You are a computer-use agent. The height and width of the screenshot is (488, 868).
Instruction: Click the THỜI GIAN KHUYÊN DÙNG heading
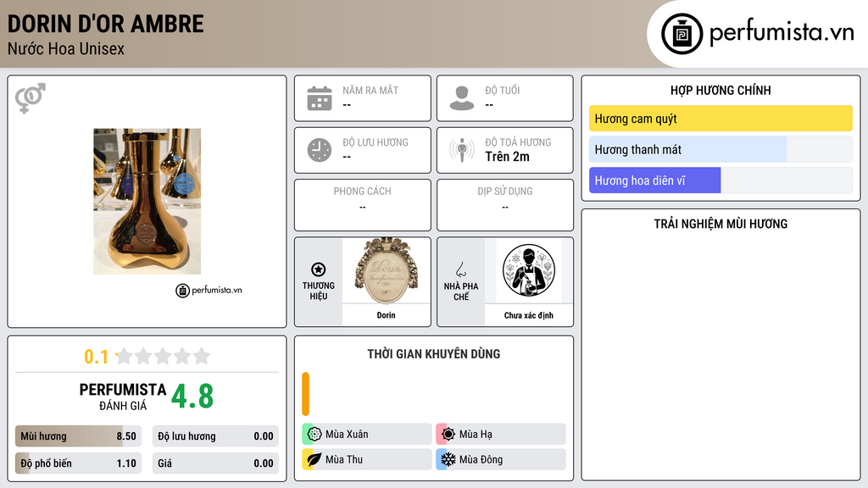click(434, 354)
